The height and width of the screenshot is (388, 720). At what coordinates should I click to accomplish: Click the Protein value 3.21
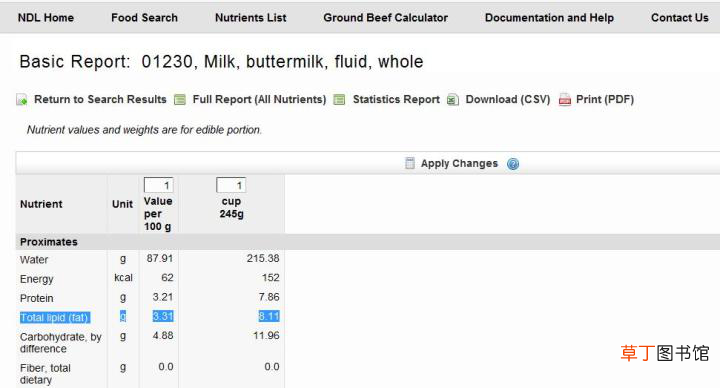(163, 297)
